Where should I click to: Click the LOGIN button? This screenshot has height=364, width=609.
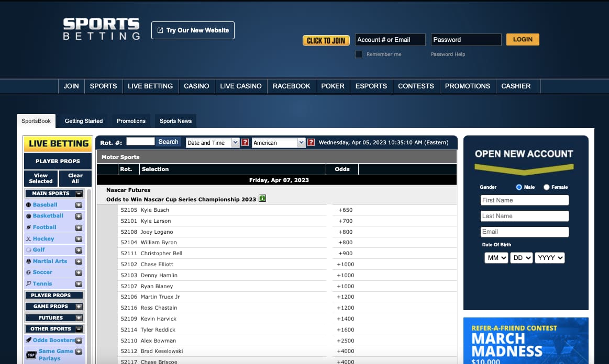coord(523,39)
